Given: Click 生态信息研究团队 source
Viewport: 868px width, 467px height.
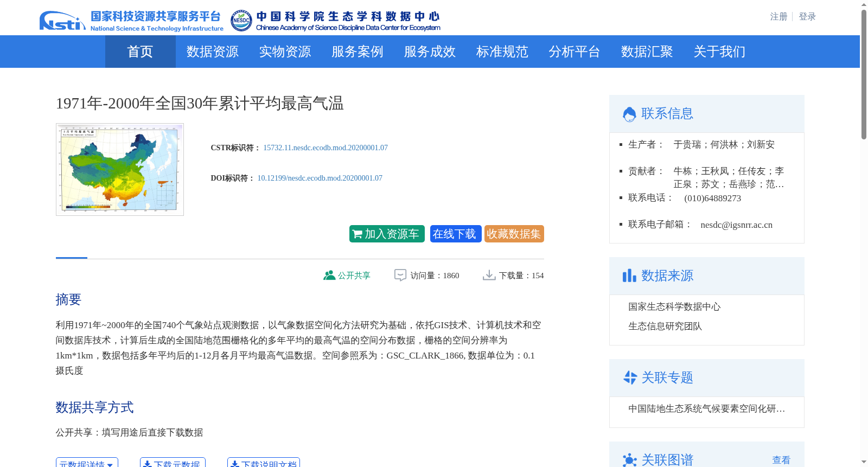Looking at the screenshot, I should (x=665, y=326).
